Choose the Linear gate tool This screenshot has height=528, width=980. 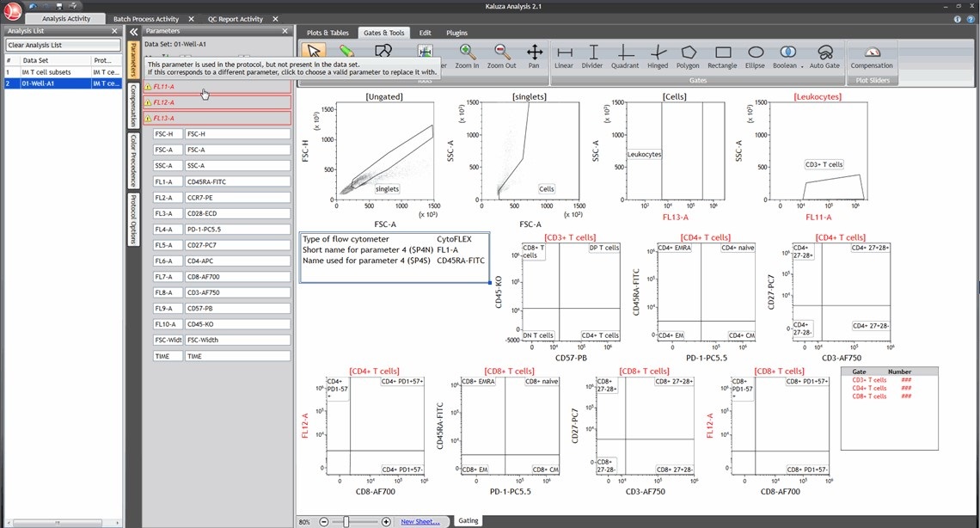tap(564, 56)
